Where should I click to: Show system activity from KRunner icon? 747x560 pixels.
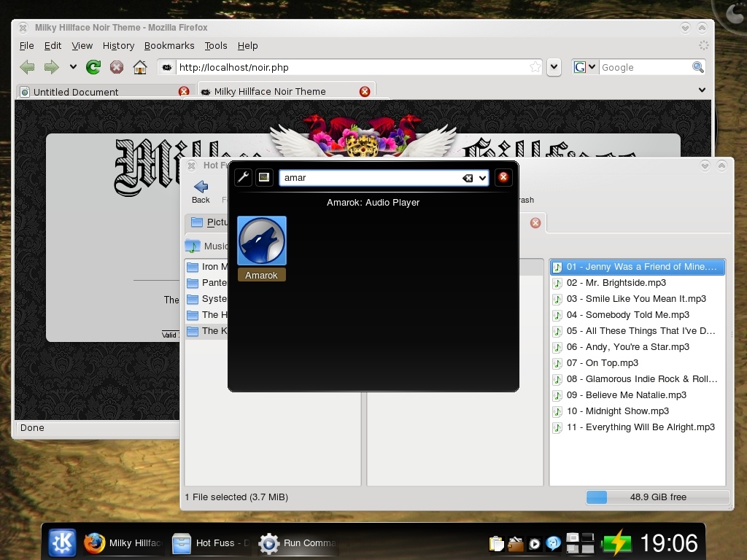coord(264,178)
